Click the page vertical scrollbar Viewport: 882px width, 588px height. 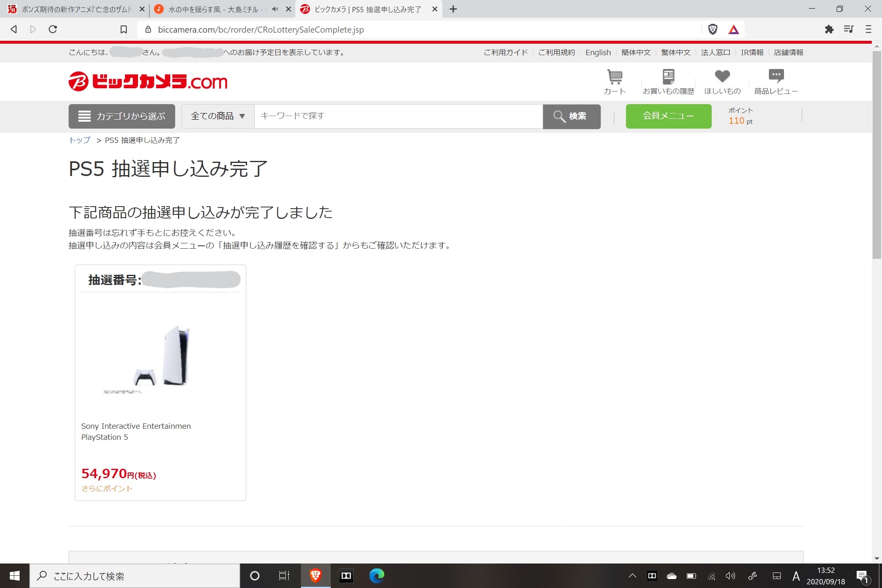pyautogui.click(x=876, y=155)
